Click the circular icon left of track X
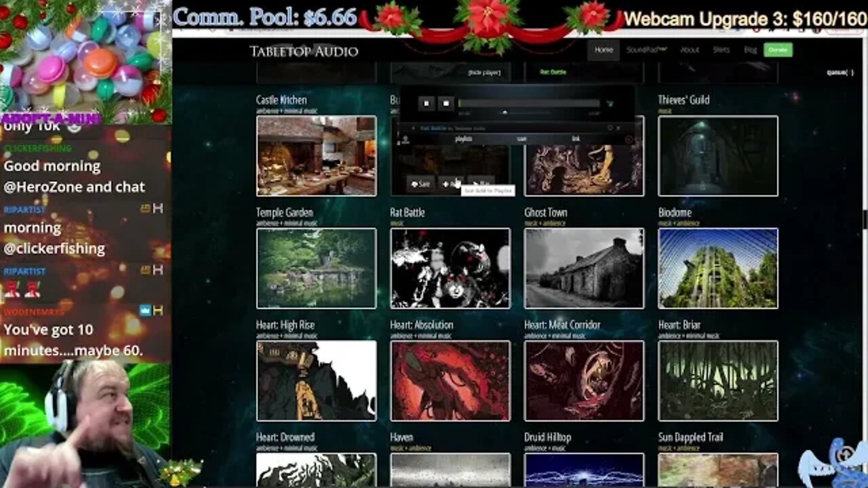 610,128
